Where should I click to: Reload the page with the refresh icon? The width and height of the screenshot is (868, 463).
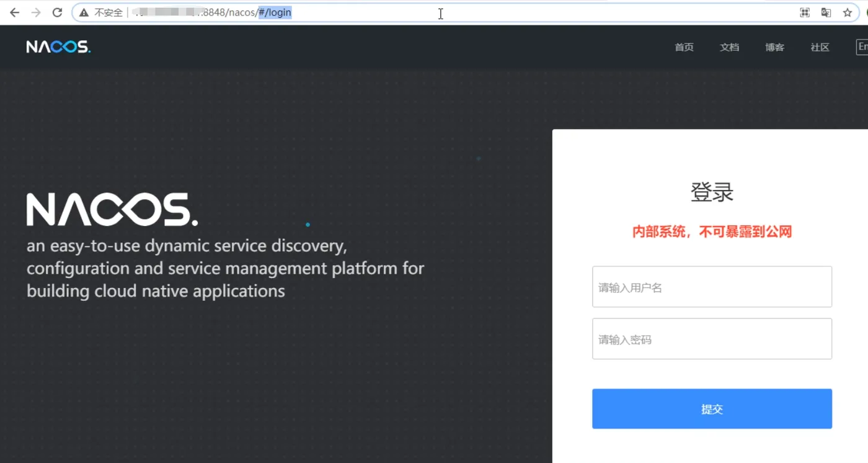click(x=57, y=12)
